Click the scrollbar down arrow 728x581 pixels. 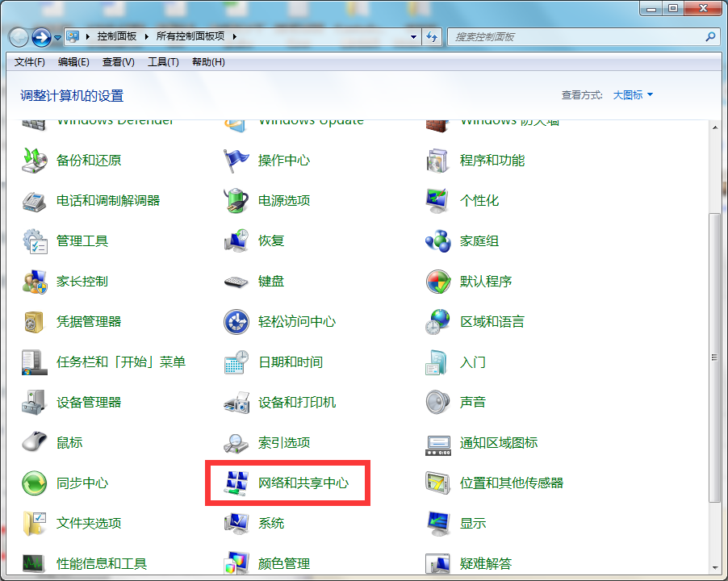click(x=714, y=568)
